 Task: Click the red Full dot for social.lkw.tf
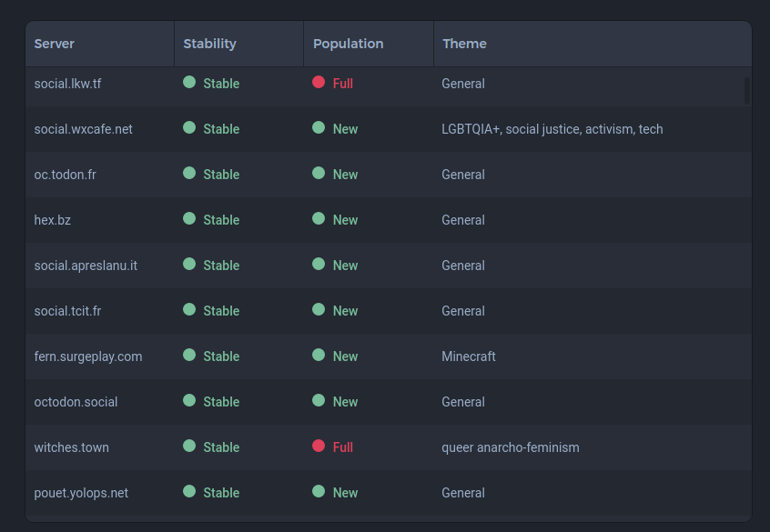click(x=319, y=82)
